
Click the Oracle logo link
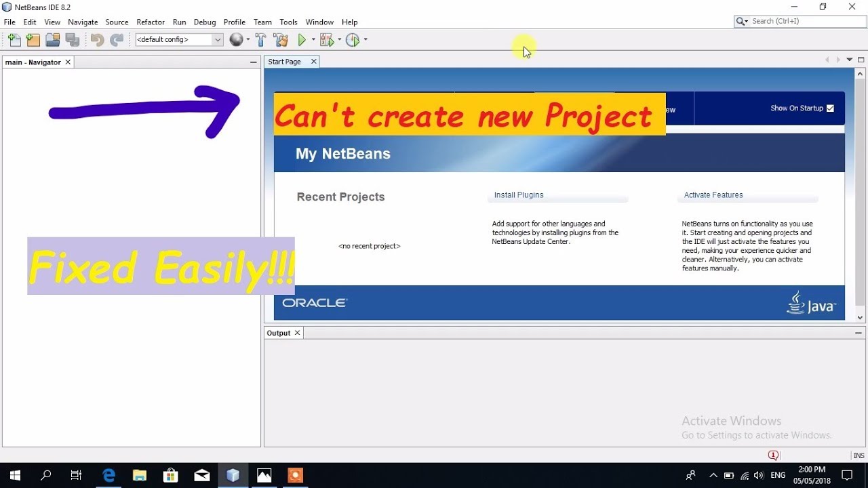(x=315, y=303)
